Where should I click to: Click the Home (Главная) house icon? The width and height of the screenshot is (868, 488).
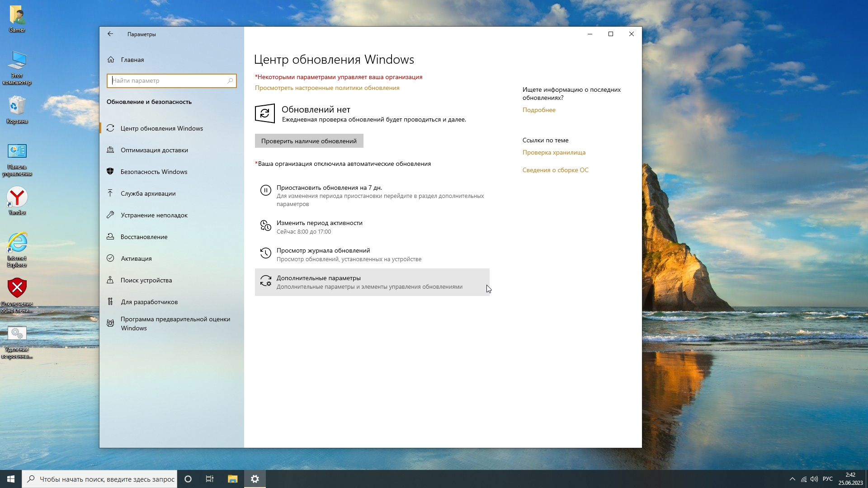click(x=111, y=60)
